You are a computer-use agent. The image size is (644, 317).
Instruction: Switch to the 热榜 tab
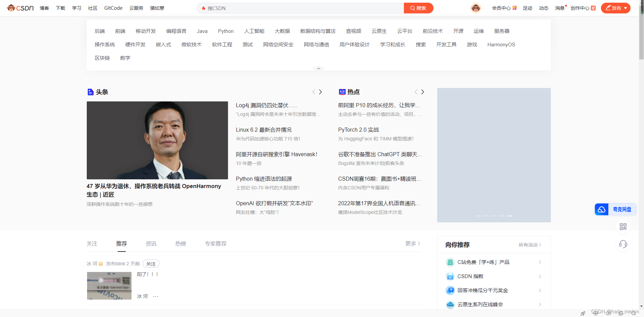point(181,244)
